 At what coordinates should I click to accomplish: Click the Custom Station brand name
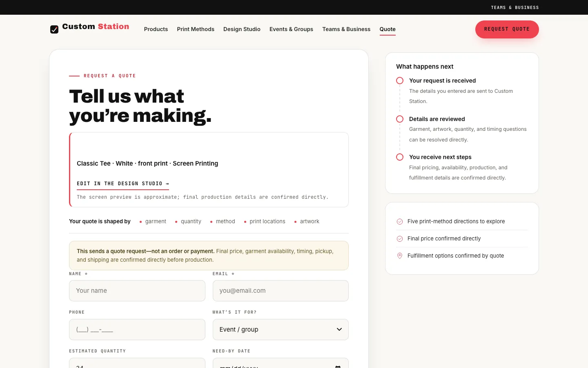pyautogui.click(x=96, y=27)
